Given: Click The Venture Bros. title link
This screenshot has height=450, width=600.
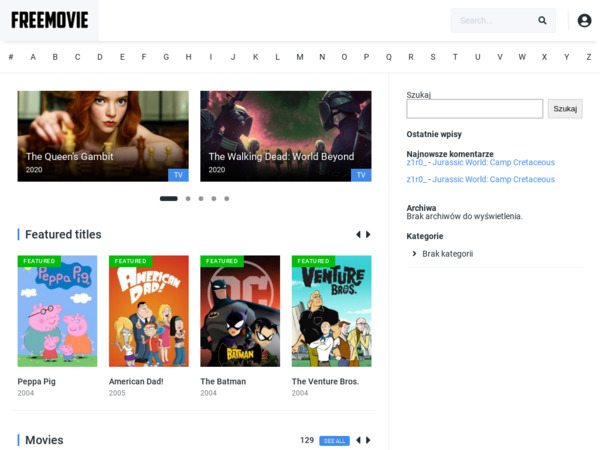Looking at the screenshot, I should tap(325, 382).
